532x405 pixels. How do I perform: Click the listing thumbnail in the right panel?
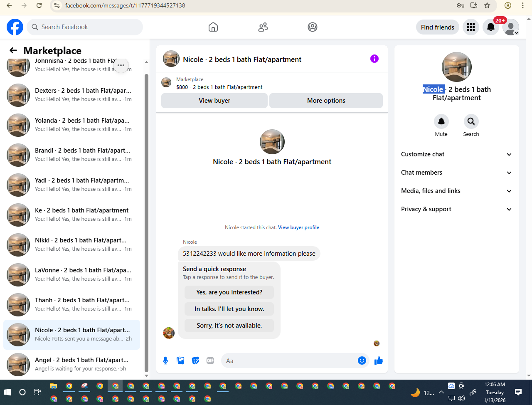tap(457, 67)
